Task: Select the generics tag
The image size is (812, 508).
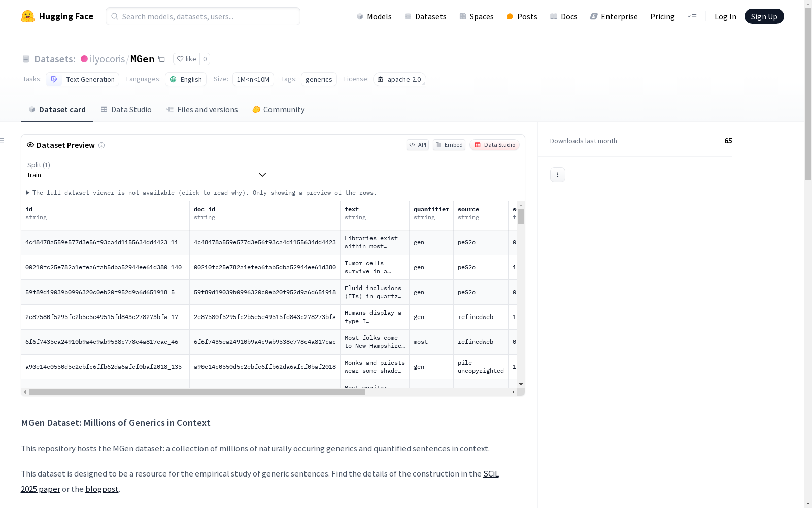Action: click(319, 79)
